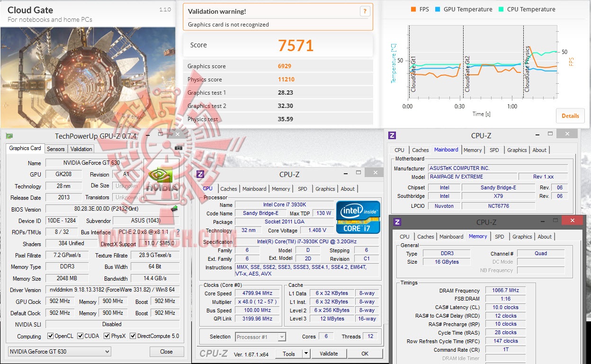Click the Channel # value Quad
Image resolution: width=591 pixels, height=364 pixels.
[x=541, y=253]
